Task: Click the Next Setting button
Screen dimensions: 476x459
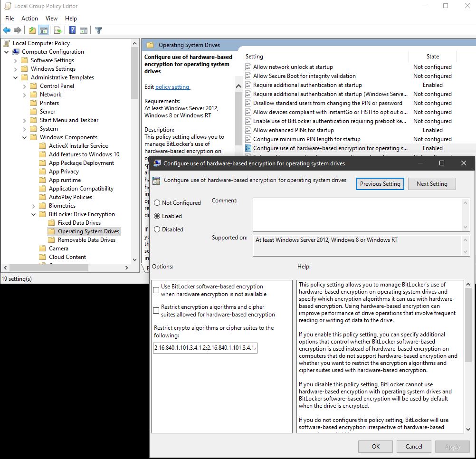Action: coord(432,184)
